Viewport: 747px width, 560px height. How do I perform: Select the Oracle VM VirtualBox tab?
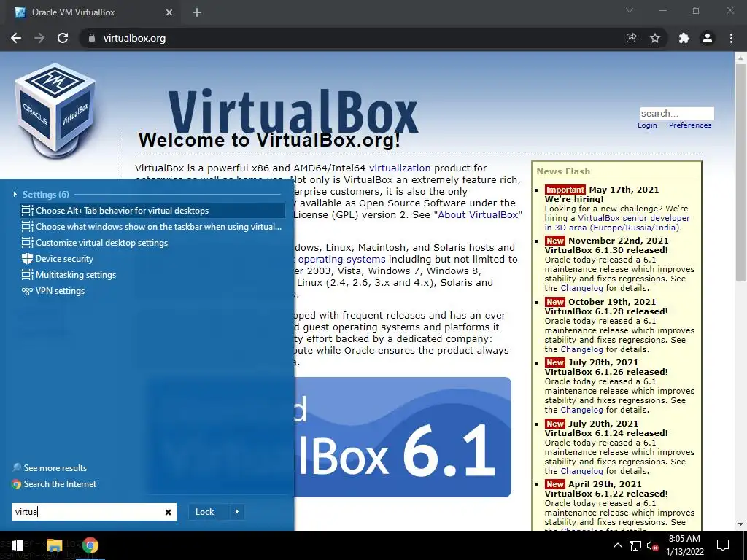coord(93,13)
